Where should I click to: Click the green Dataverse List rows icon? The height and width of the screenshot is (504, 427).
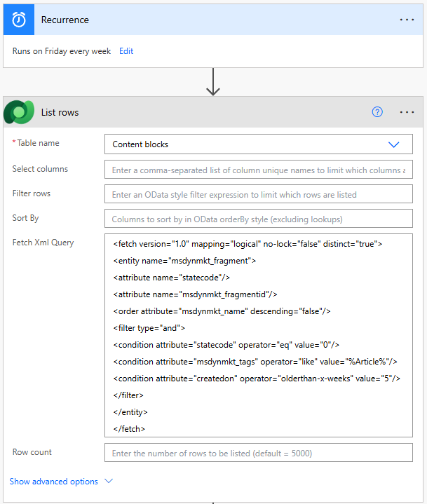(x=20, y=112)
